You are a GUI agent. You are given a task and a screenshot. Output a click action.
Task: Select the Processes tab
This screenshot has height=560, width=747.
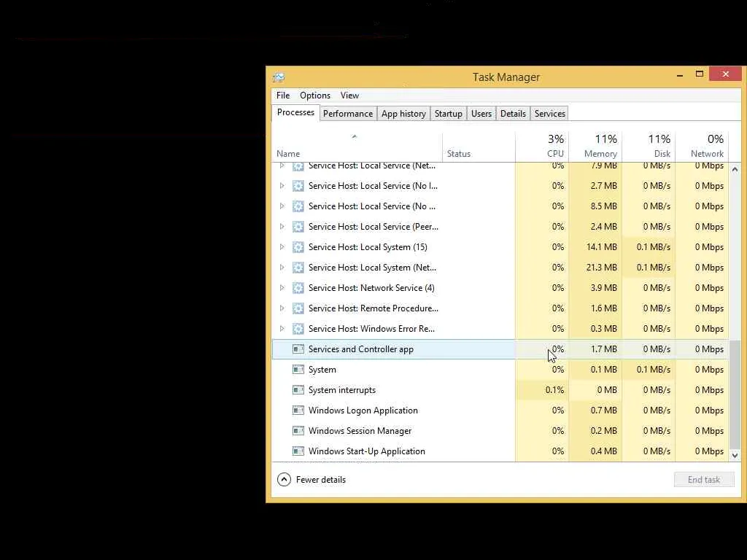[295, 112]
